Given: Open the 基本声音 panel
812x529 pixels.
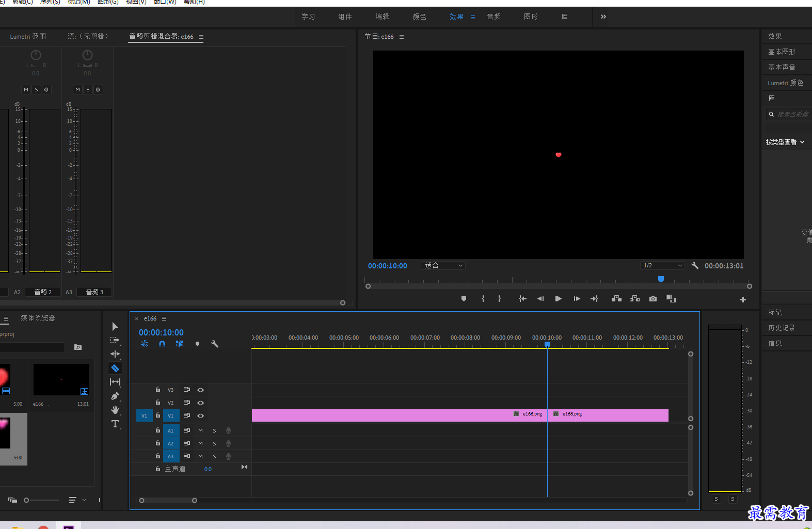Looking at the screenshot, I should pyautogui.click(x=782, y=67).
